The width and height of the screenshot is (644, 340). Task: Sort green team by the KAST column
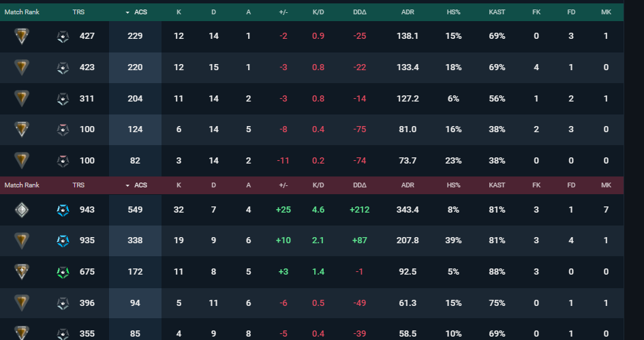[497, 12]
